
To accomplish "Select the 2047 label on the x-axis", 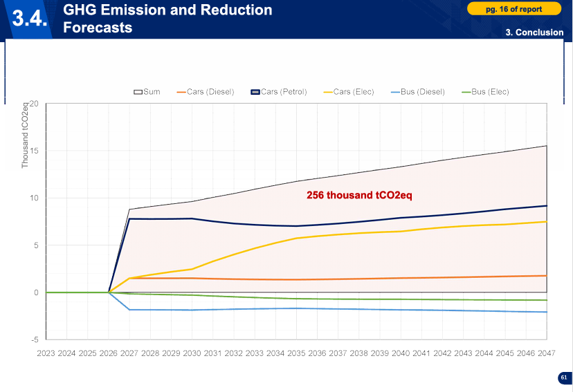I will [x=547, y=353].
